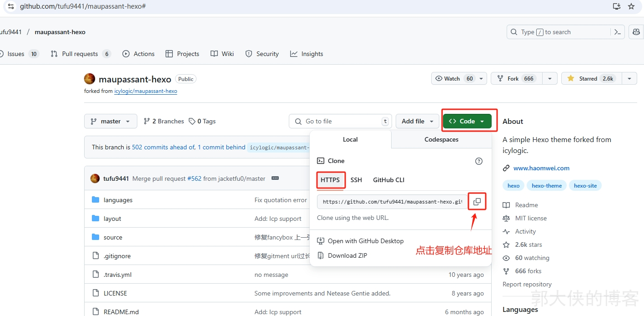
Task: Click the tufu9441 commit author link
Action: pyautogui.click(x=116, y=178)
